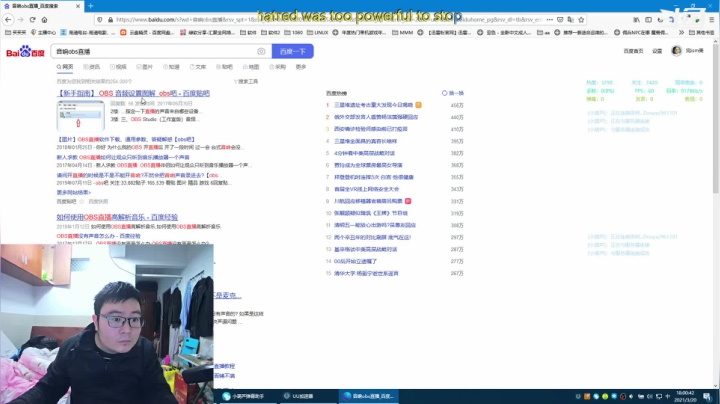720x404 pixels.
Task: Click the taskbar clock and date
Action: pos(685,396)
